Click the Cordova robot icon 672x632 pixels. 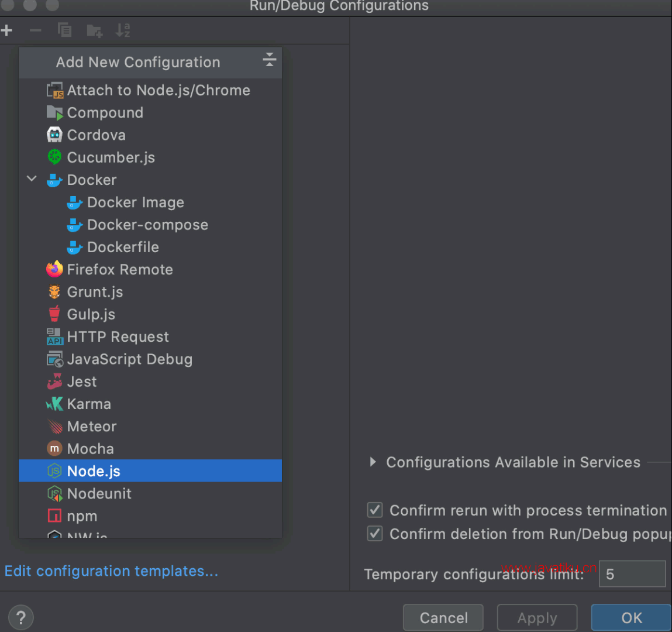(54, 135)
